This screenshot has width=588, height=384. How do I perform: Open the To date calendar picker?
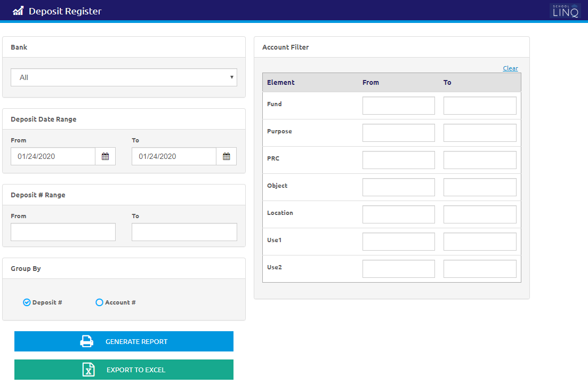point(226,156)
